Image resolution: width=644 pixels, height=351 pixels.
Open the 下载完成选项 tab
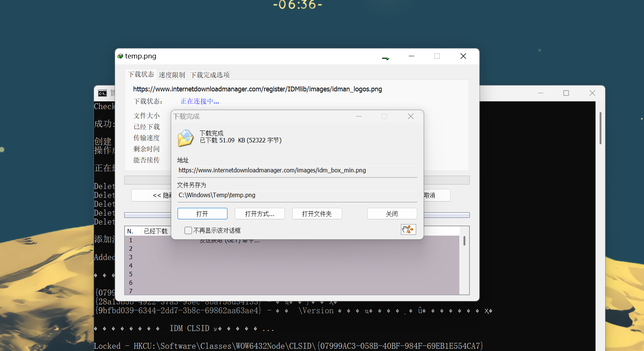pos(210,75)
